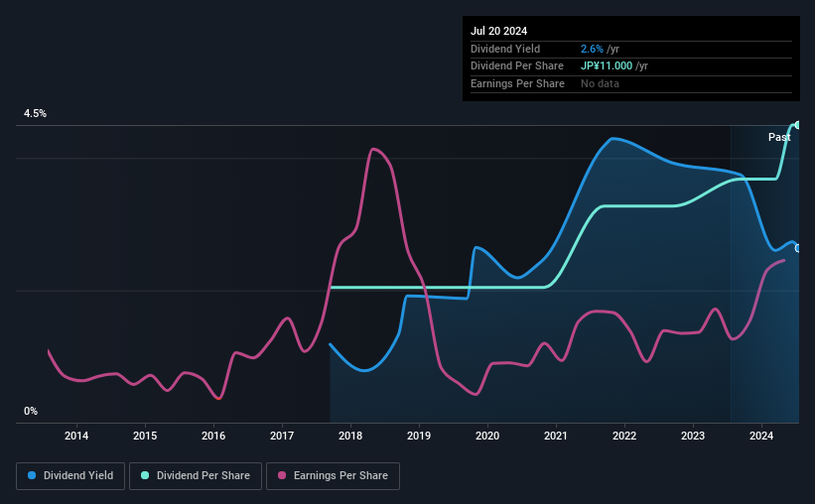
Task: Toggle the Dividend Per Share legend button
Action: pyautogui.click(x=196, y=475)
